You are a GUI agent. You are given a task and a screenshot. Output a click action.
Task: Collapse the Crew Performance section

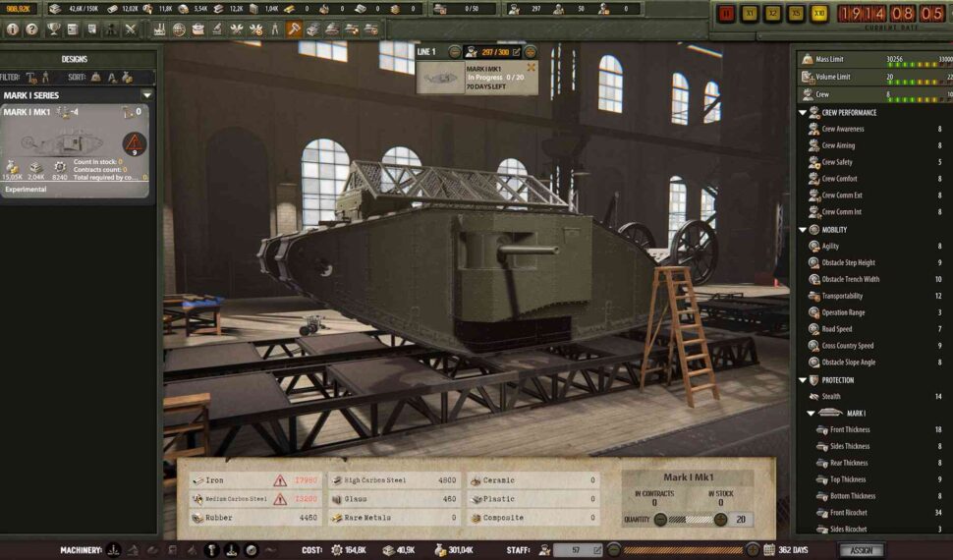[803, 112]
